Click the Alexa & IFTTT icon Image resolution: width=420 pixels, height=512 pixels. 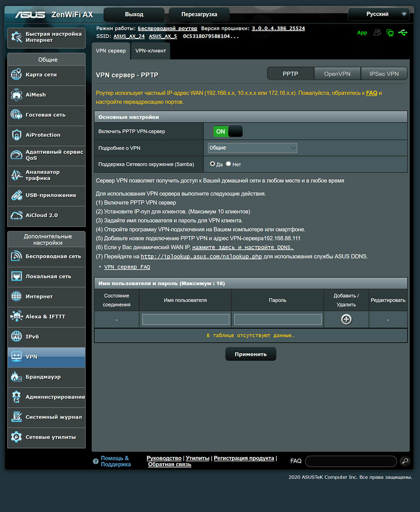(16, 317)
